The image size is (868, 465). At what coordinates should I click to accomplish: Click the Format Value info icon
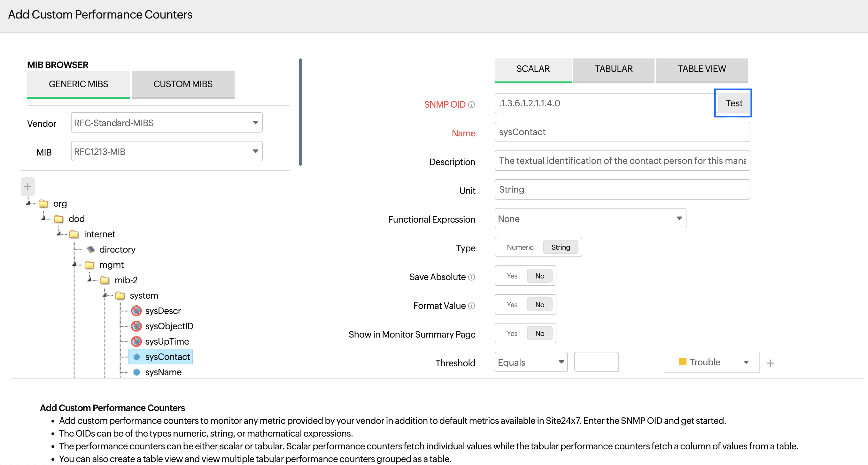[471, 306]
